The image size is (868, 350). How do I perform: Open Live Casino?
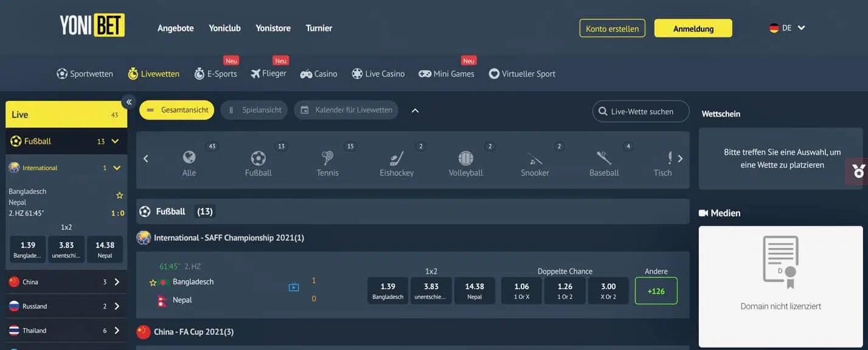tap(378, 74)
